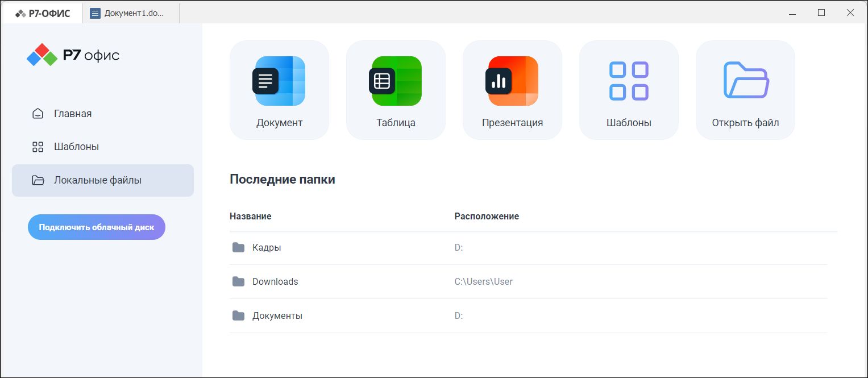The height and width of the screenshot is (378, 868).
Task: Switch to the Р7-ОФИС tab
Action: [43, 13]
